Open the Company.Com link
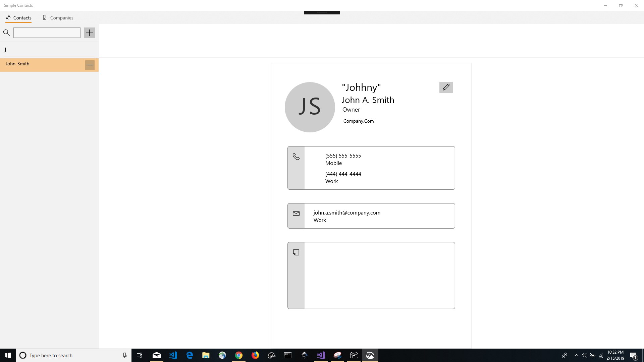 358,121
